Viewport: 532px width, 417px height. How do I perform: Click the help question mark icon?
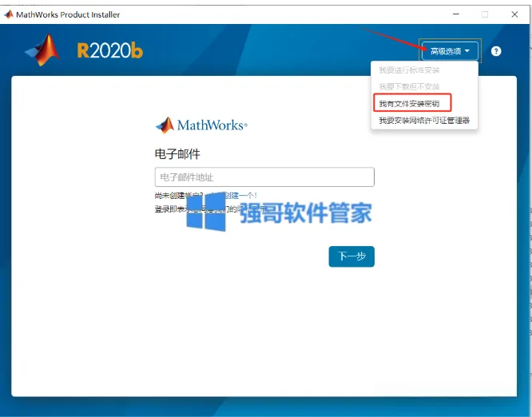click(496, 51)
